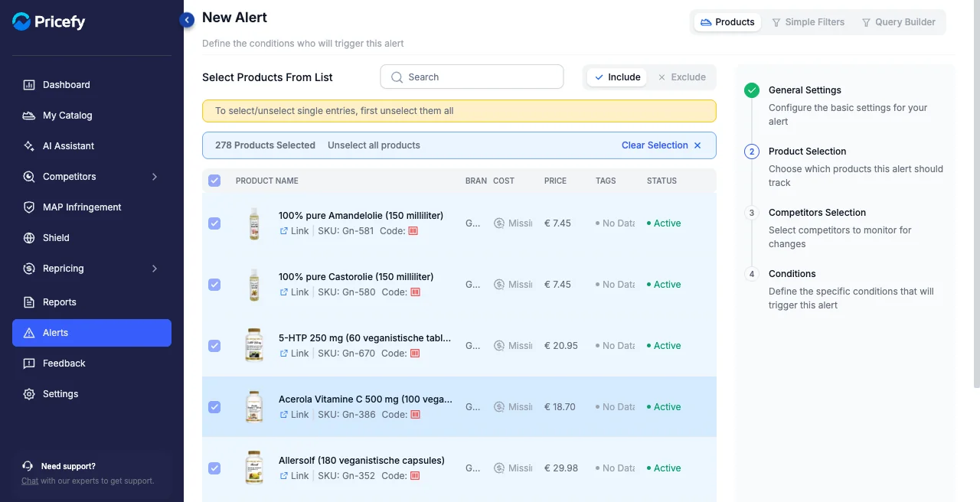This screenshot has height=502, width=980.
Task: Click the Reports document icon
Action: click(29, 302)
